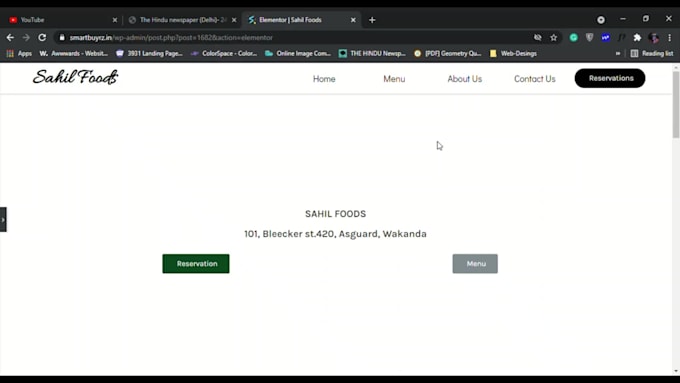680x383 pixels.
Task: Open the WP extension icon
Action: [605, 38]
